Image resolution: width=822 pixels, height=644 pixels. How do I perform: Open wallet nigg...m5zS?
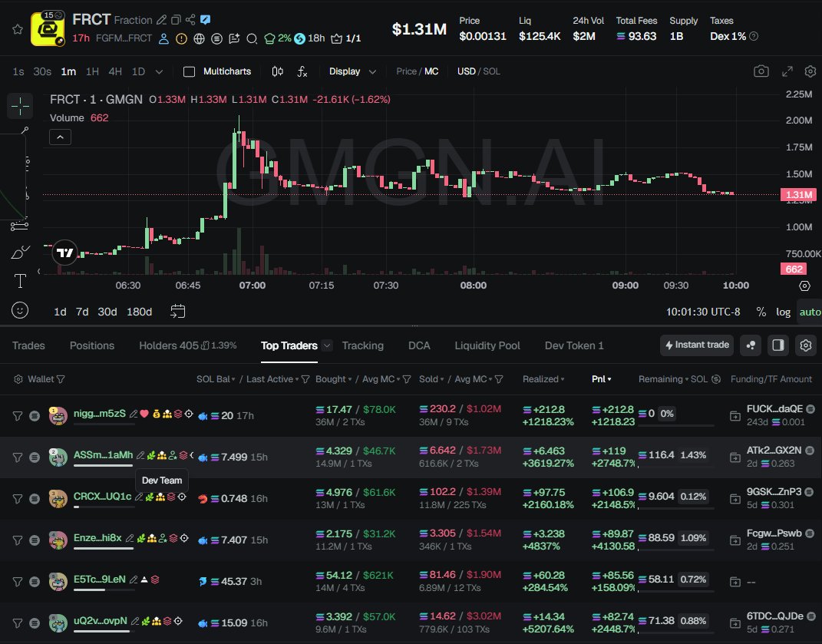click(x=100, y=414)
